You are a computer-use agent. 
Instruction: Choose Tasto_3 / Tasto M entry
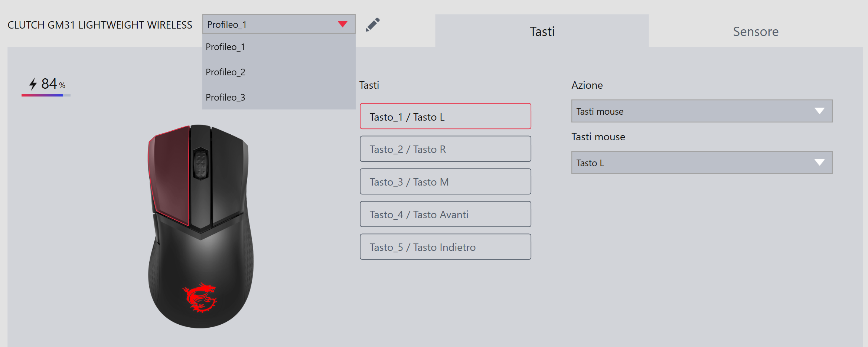(x=445, y=181)
